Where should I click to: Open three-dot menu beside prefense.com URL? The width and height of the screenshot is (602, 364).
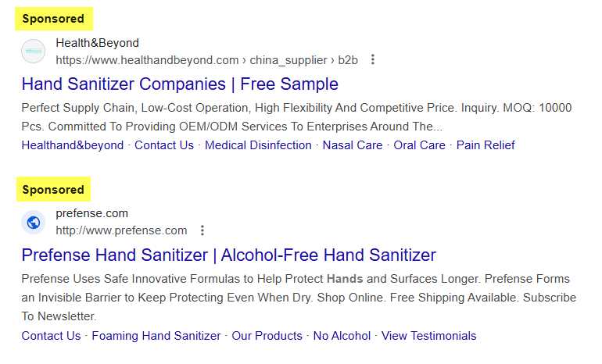pos(202,230)
